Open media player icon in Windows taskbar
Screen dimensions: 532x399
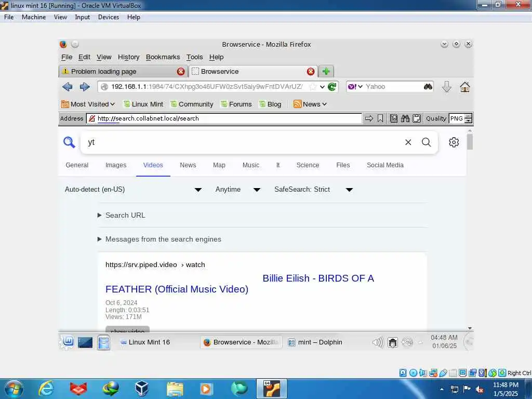206,389
